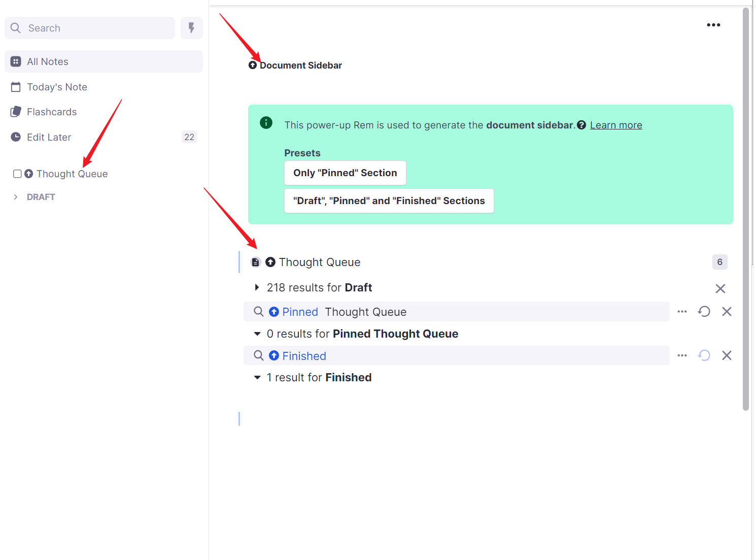Open the Learn more link

tap(616, 125)
